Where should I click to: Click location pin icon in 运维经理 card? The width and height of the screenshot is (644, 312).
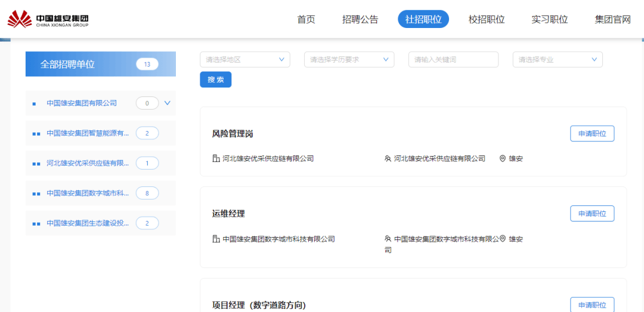[x=502, y=239]
